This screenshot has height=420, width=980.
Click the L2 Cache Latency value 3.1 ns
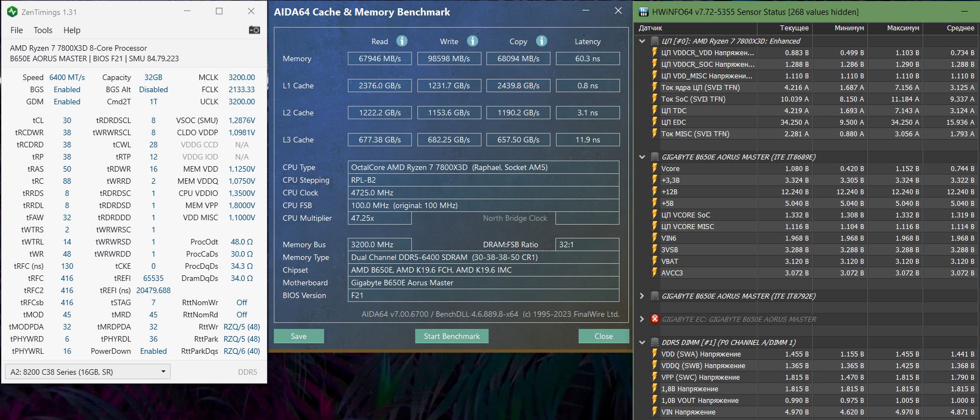pos(587,113)
